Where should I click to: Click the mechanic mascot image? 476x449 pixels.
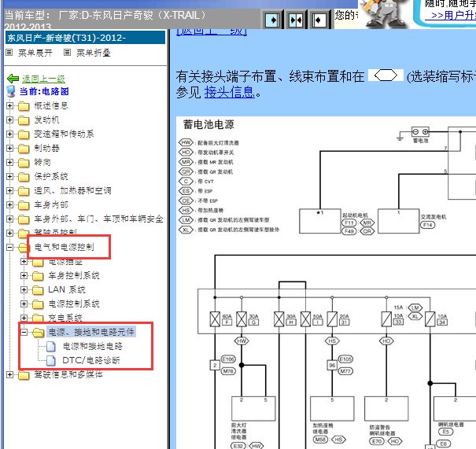tap(383, 14)
